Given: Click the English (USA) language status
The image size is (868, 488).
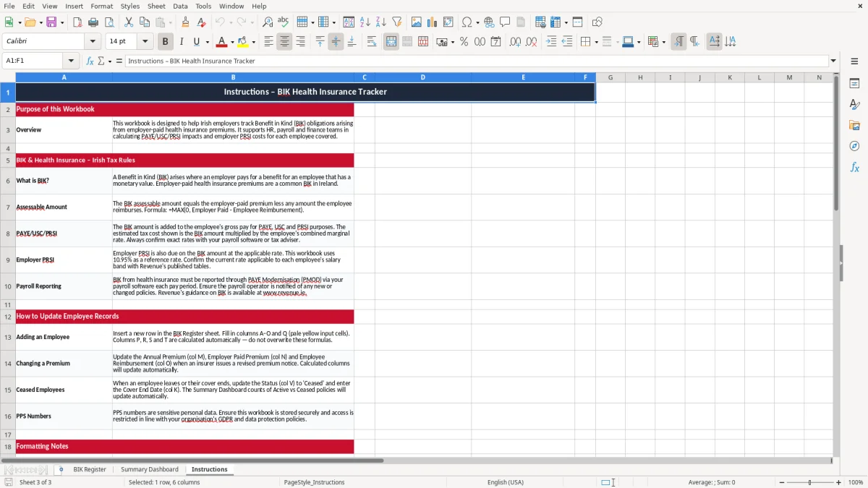Looking at the screenshot, I should click(506, 482).
